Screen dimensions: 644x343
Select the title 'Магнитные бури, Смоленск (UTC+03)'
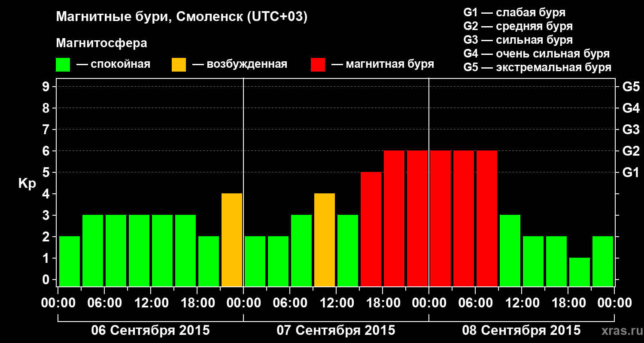pyautogui.click(x=182, y=18)
